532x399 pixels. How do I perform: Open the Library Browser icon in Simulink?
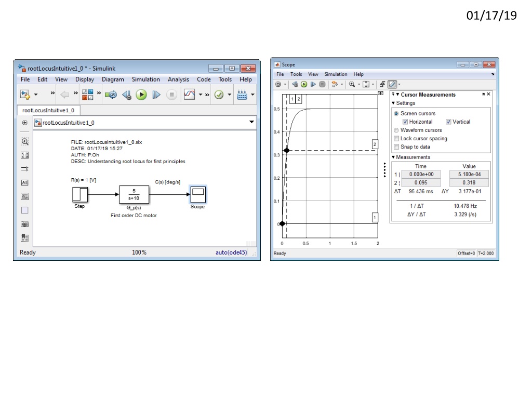click(x=87, y=95)
